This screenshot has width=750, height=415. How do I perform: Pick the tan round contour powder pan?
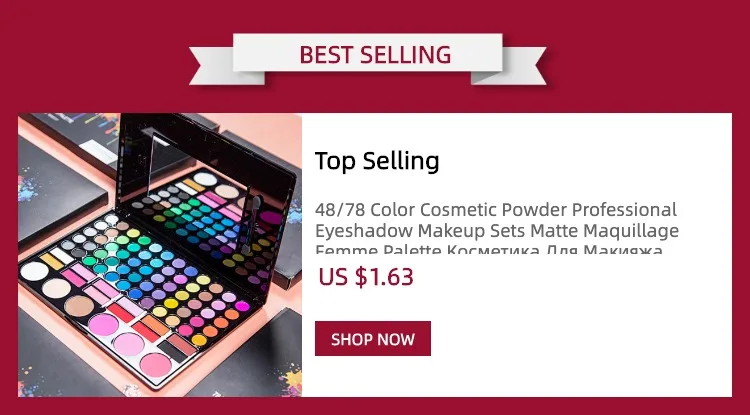[79, 306]
